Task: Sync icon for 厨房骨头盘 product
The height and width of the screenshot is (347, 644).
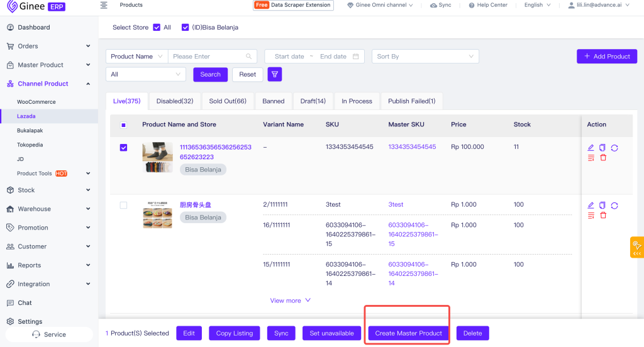Action: coord(614,206)
